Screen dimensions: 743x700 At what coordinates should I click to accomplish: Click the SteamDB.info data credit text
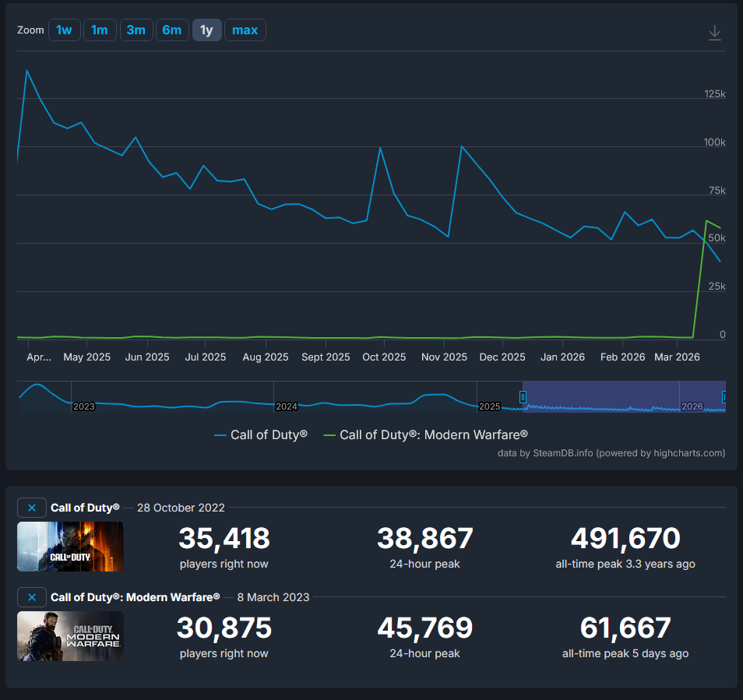coord(611,453)
